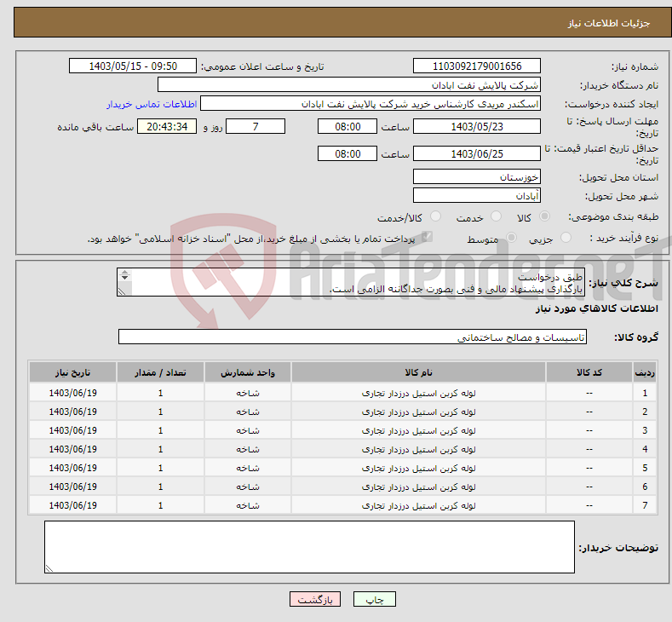Select the جزیی purchase type radio
Screen dimensions: 672x622
[x=566, y=238]
